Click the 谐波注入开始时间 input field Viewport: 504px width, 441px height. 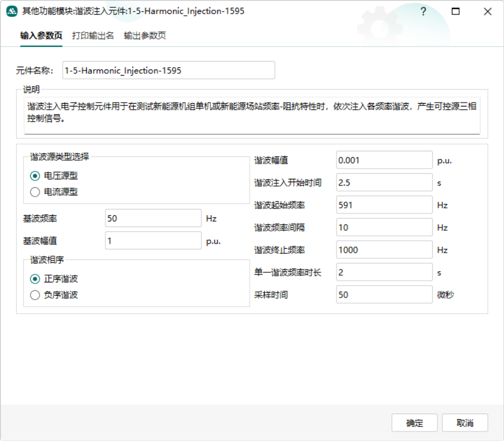[384, 182]
